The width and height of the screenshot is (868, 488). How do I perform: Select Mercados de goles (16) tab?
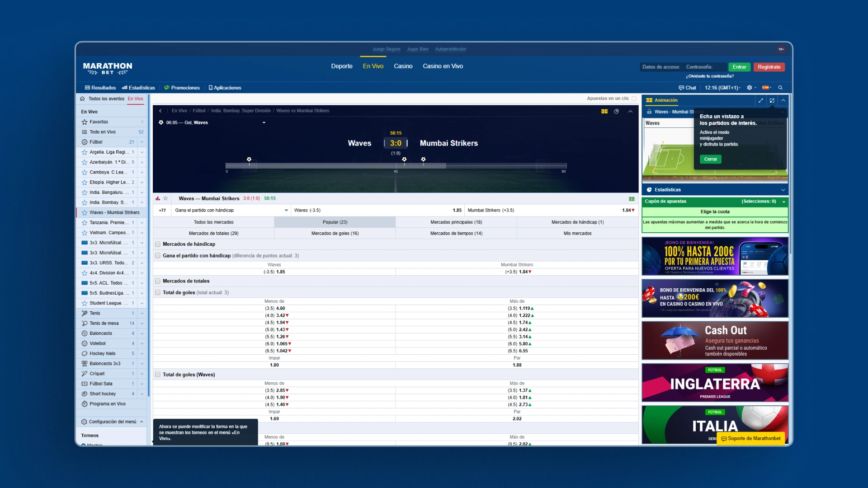[x=335, y=234]
